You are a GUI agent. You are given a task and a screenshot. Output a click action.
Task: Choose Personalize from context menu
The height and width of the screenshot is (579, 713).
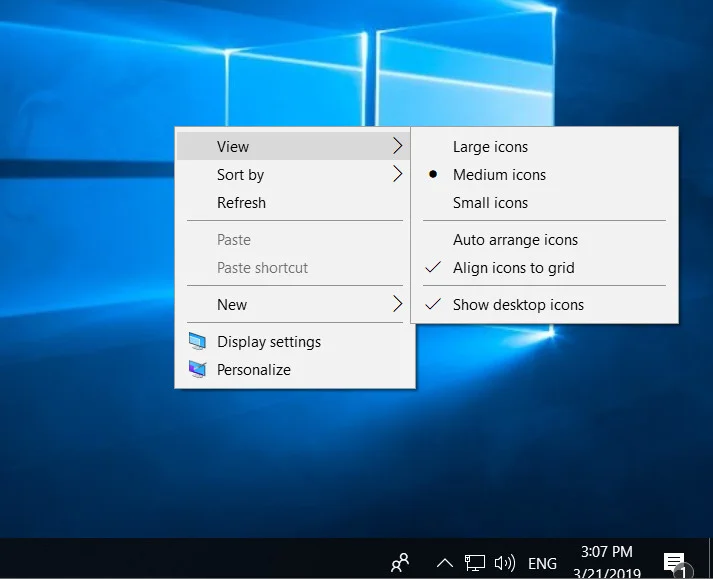coord(293,370)
